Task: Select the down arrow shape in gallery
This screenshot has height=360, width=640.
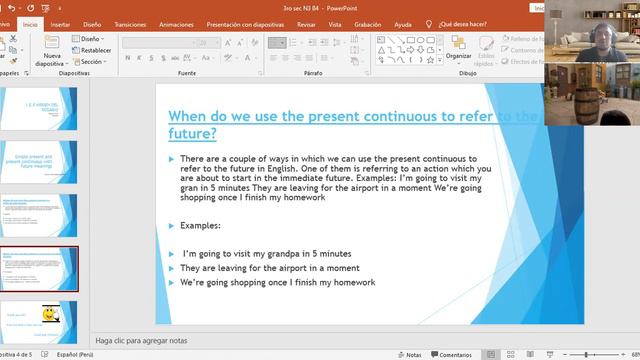Action: tap(420, 50)
